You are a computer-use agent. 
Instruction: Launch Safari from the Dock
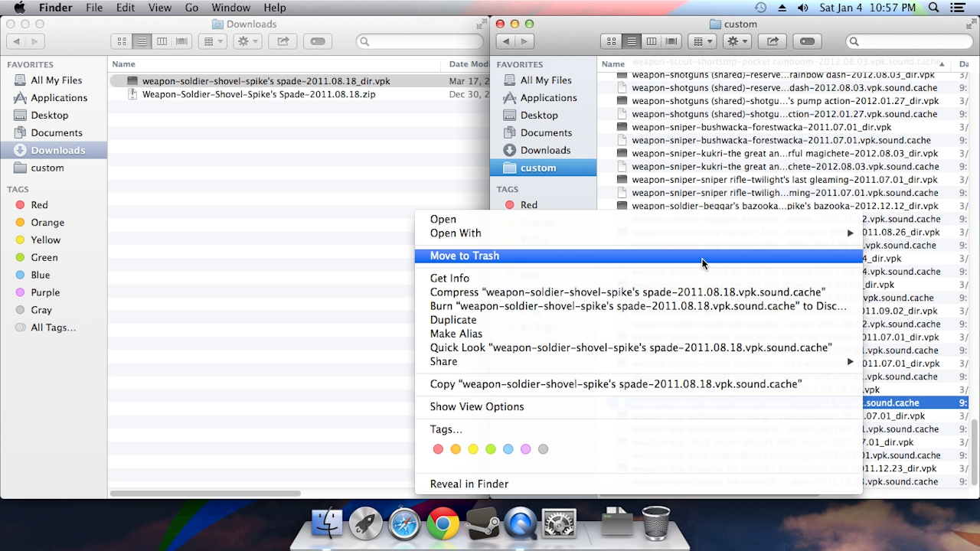404,523
